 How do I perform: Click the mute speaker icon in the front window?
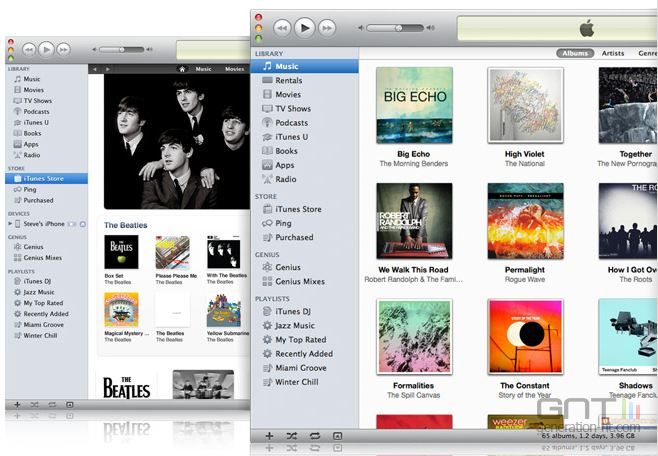(x=360, y=28)
